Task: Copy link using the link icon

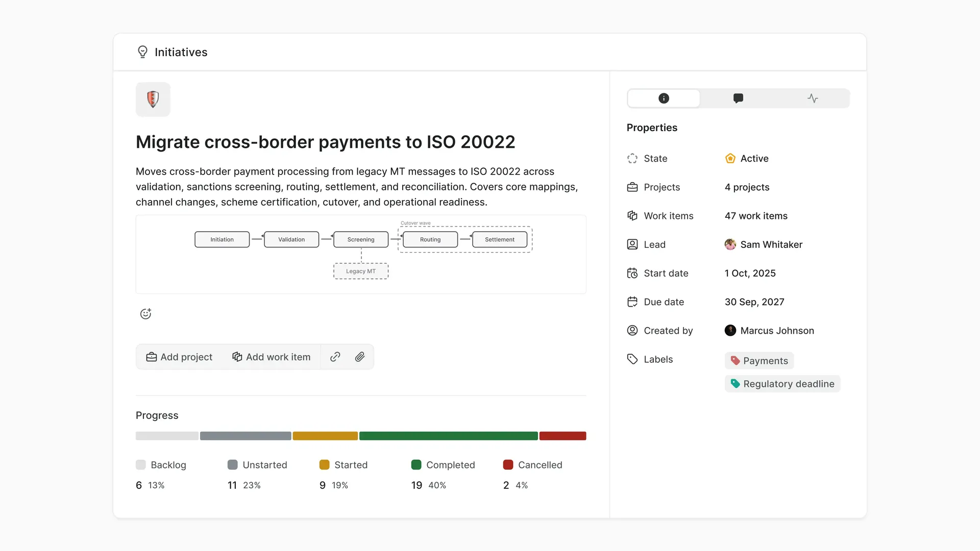Action: [335, 357]
